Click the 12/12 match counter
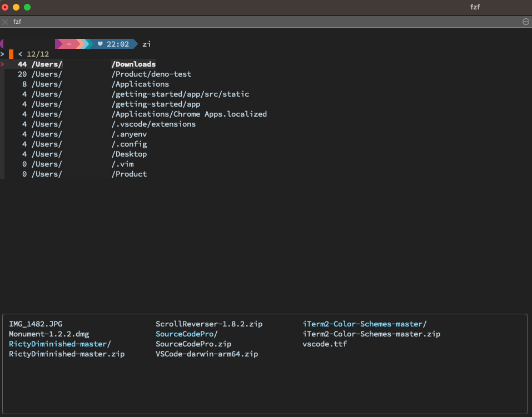This screenshot has height=417, width=532. (x=38, y=54)
